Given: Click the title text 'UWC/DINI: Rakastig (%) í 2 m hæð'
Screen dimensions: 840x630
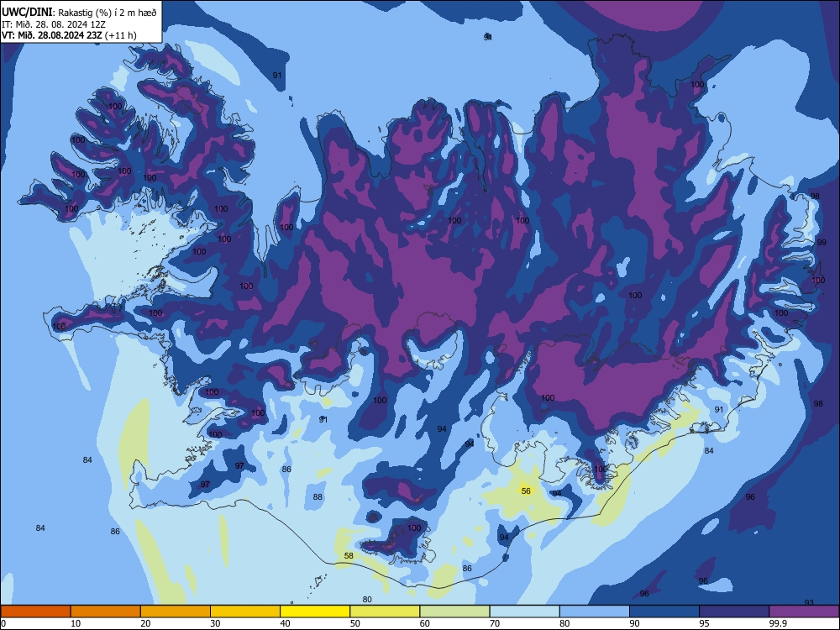Looking at the screenshot, I should [79, 12].
